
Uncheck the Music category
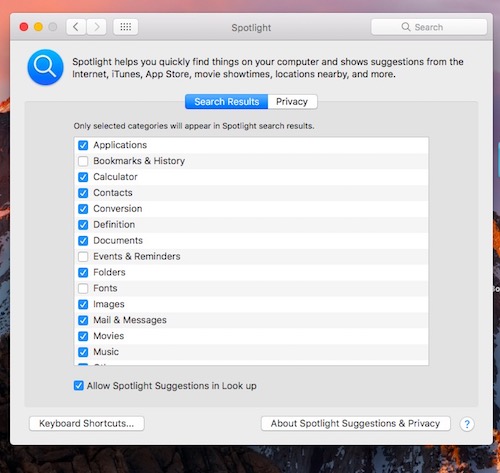coord(83,352)
